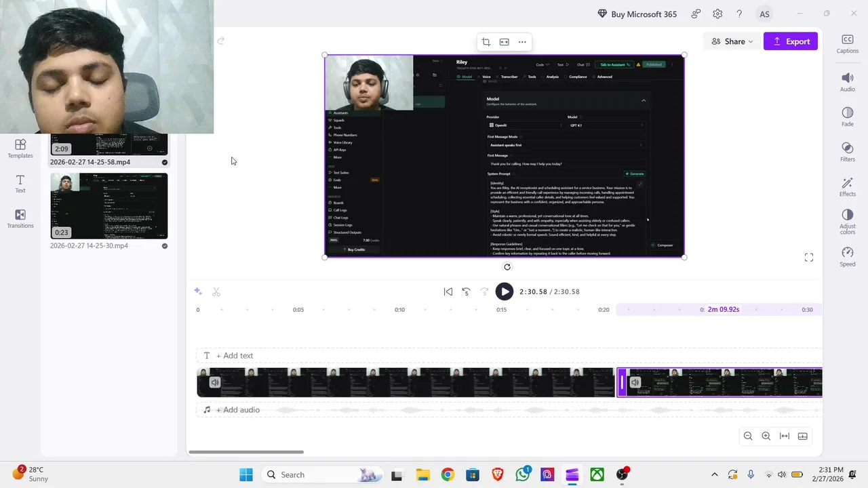868x488 pixels.
Task: Skip forward five seconds
Action: (x=484, y=291)
